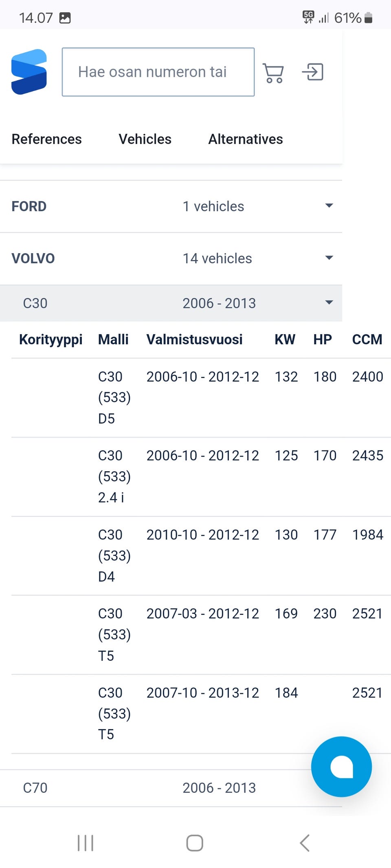Expand the FORD vehicles dropdown arrow
391x868 pixels.
pyautogui.click(x=329, y=206)
